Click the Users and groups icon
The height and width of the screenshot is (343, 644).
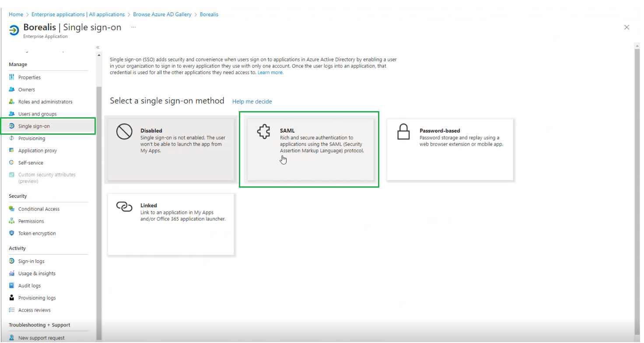12,114
